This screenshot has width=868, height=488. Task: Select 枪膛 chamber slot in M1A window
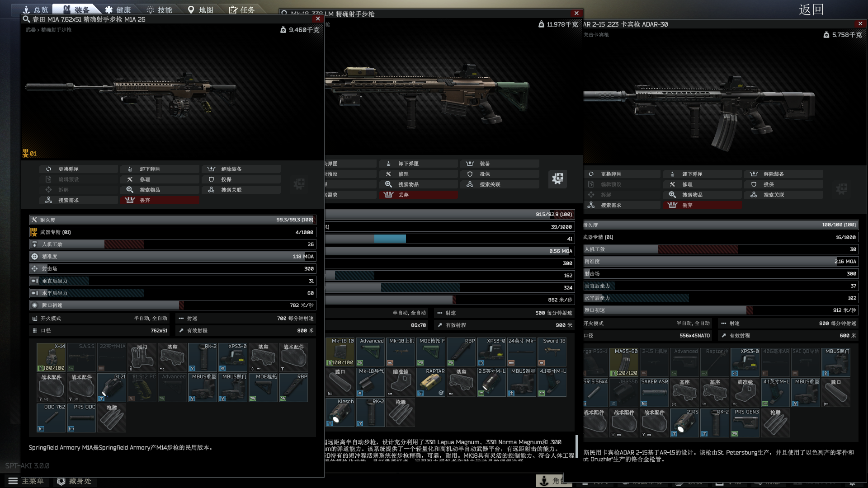(112, 418)
